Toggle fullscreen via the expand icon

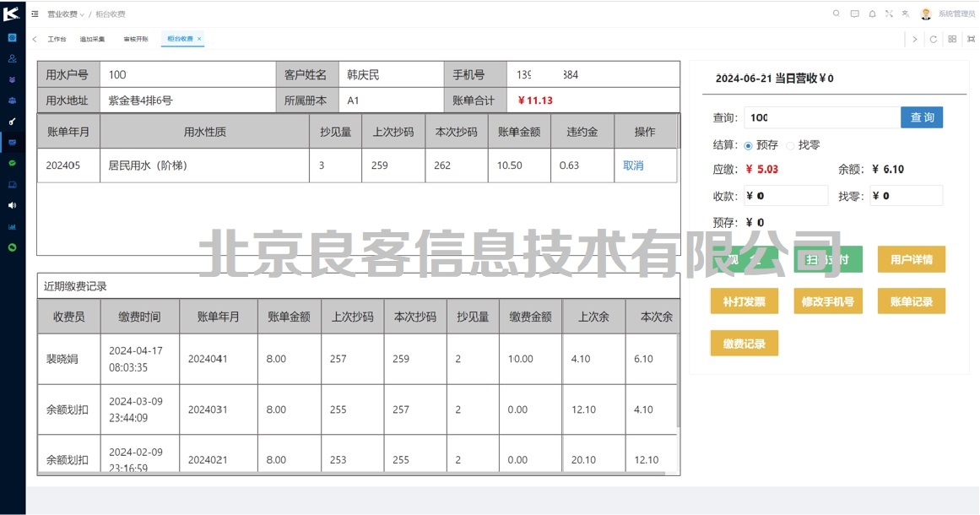(x=891, y=14)
